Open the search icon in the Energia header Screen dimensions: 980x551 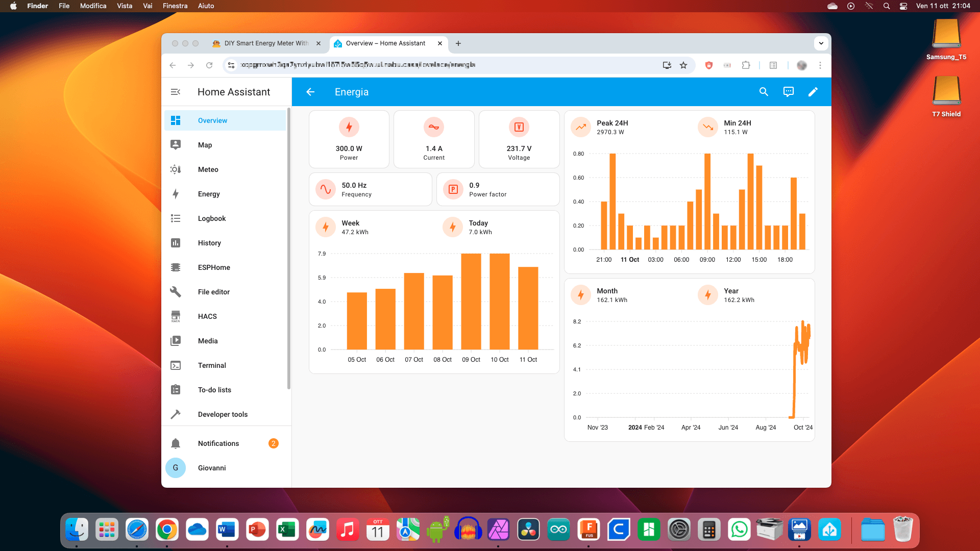click(764, 92)
